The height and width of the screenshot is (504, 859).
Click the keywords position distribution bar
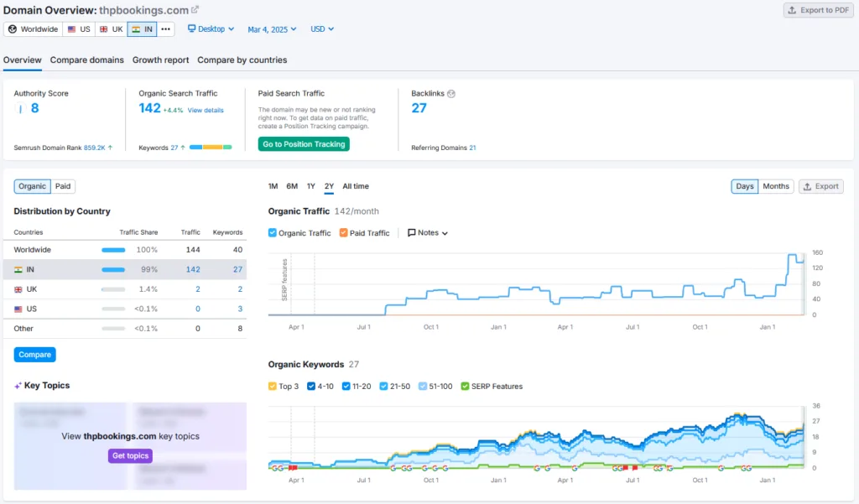click(x=211, y=148)
